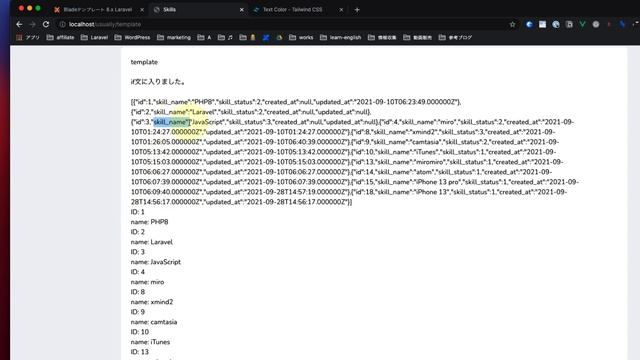Click the localhost address bar
Image resolution: width=640 pixels, height=360 pixels.
286,24
